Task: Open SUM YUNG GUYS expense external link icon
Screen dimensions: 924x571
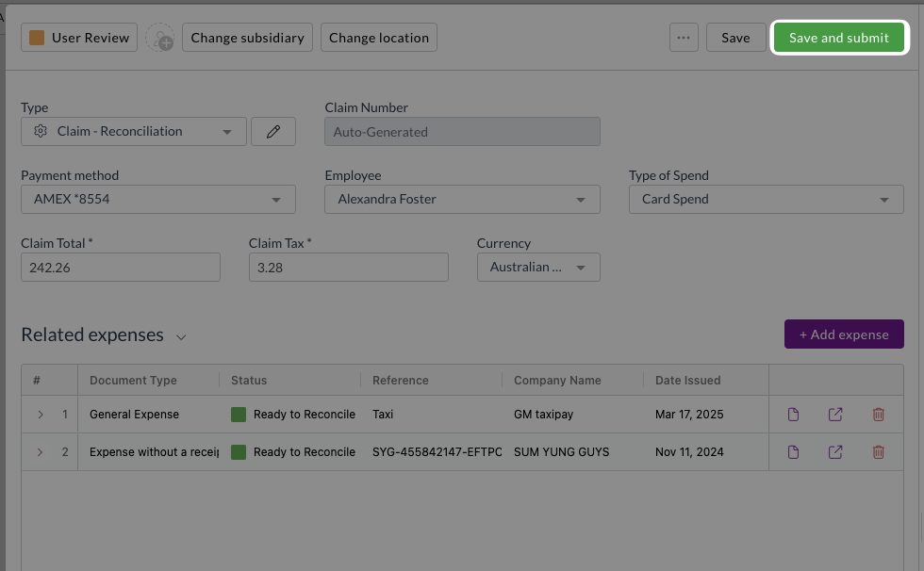Action: click(835, 452)
